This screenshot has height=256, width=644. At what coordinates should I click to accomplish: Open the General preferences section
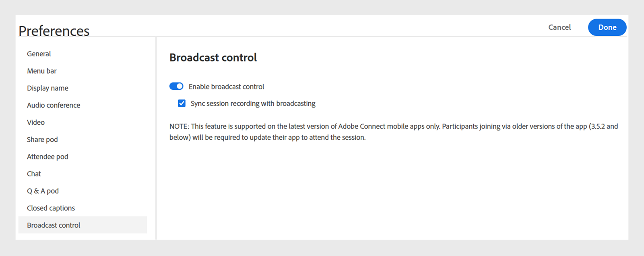(39, 54)
